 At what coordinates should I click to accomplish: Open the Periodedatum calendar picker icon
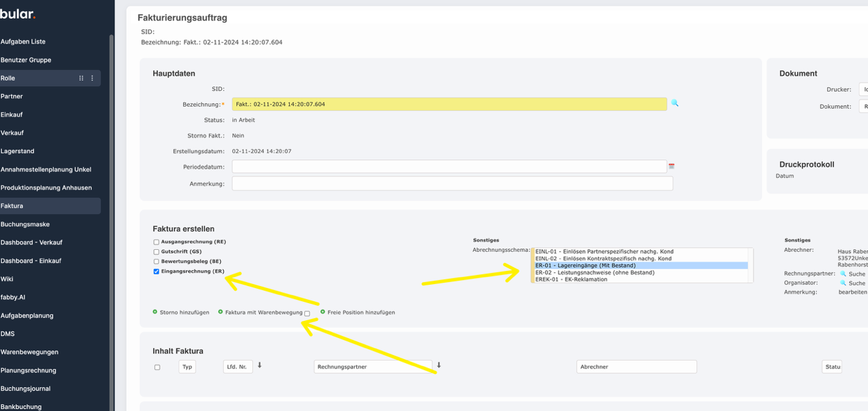coord(671,167)
